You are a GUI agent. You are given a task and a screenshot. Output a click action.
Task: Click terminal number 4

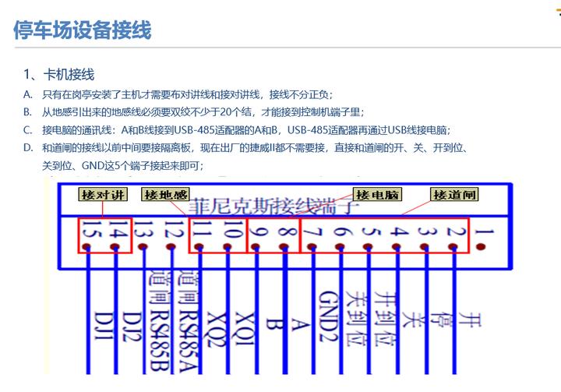399,232
